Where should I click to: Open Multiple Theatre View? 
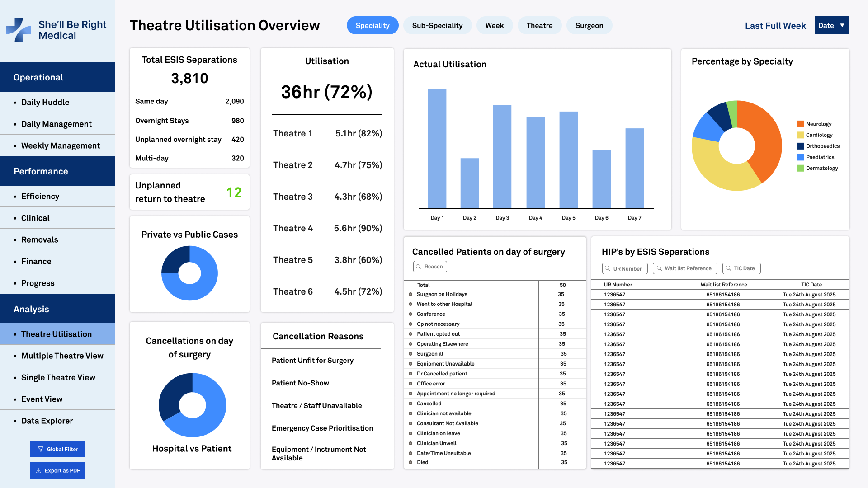point(57,356)
